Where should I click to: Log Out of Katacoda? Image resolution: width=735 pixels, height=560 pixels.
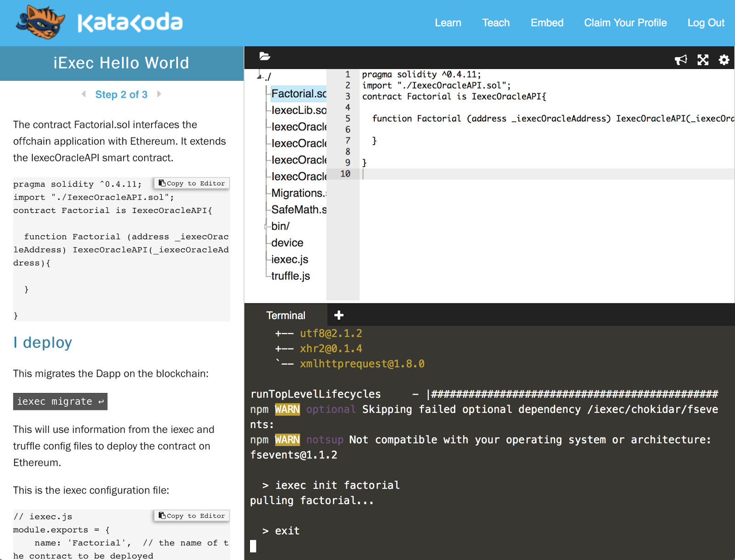(x=706, y=22)
